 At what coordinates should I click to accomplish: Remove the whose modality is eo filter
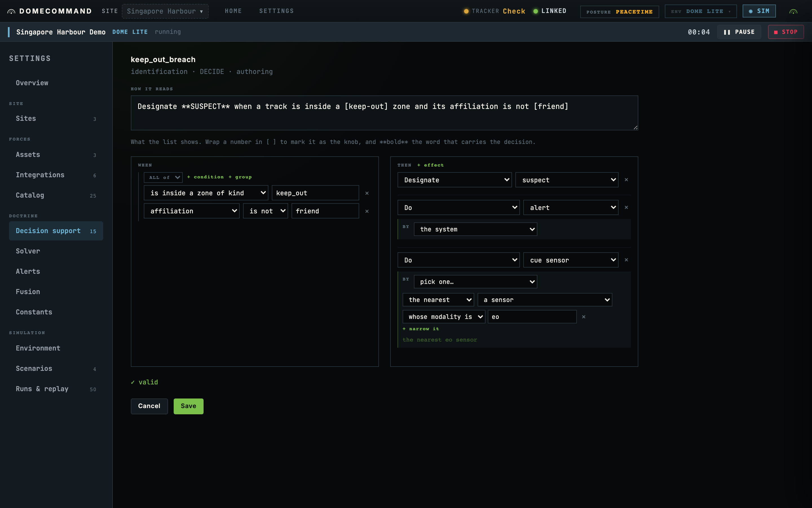pos(584,317)
